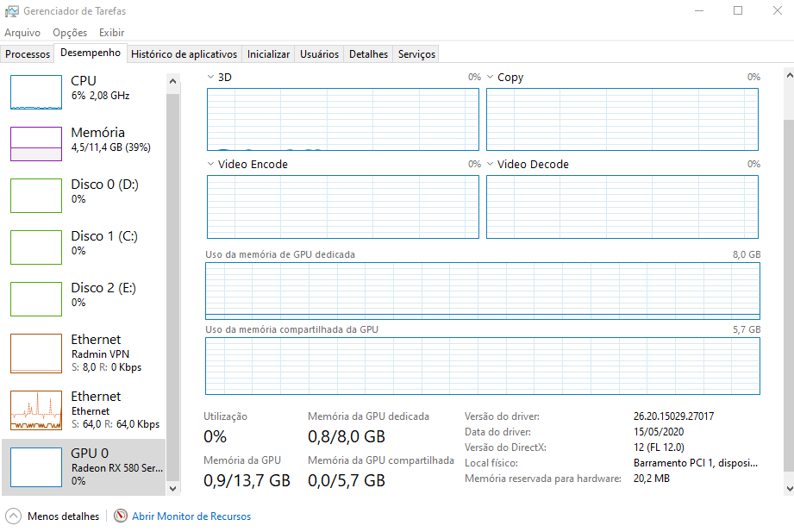Click the Abrir Monitor de Recursos link
794x532 pixels.
[191, 516]
